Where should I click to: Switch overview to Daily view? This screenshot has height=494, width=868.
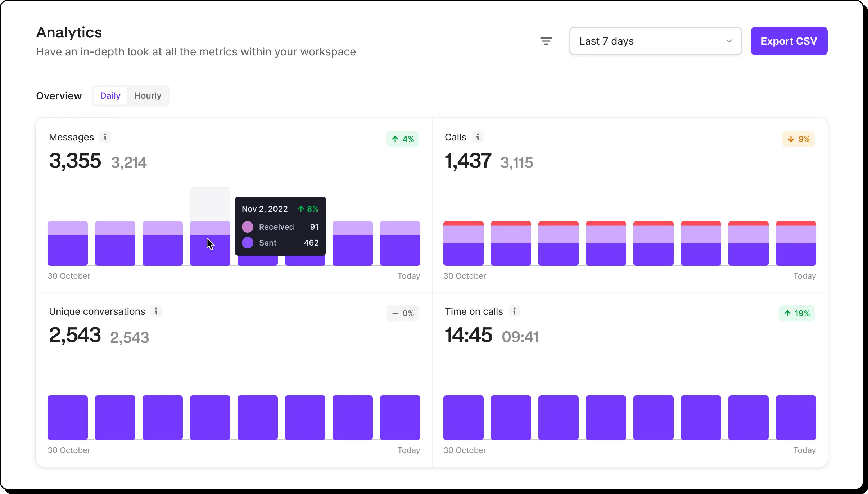tap(110, 96)
